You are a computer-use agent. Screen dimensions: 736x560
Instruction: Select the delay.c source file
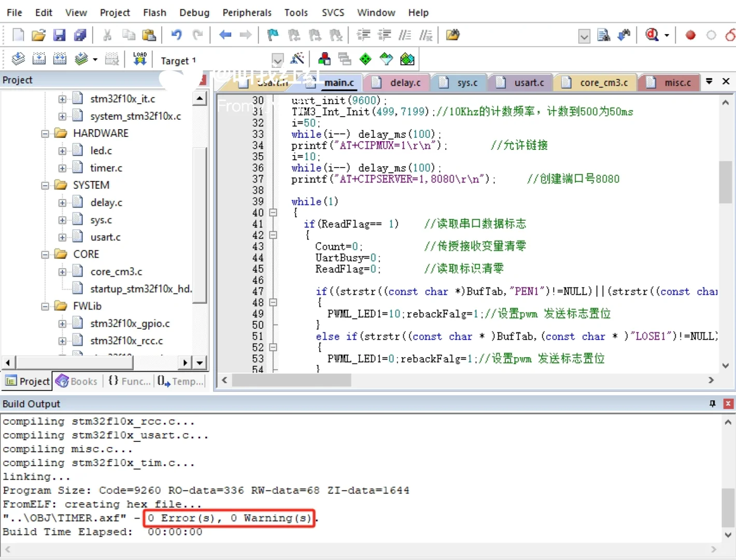(106, 202)
